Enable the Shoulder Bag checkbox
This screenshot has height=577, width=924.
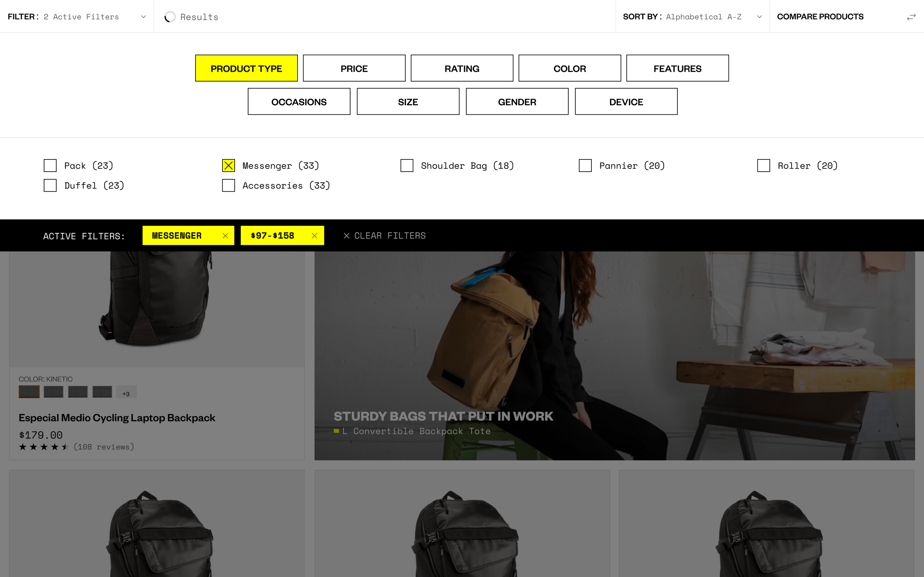pos(407,166)
